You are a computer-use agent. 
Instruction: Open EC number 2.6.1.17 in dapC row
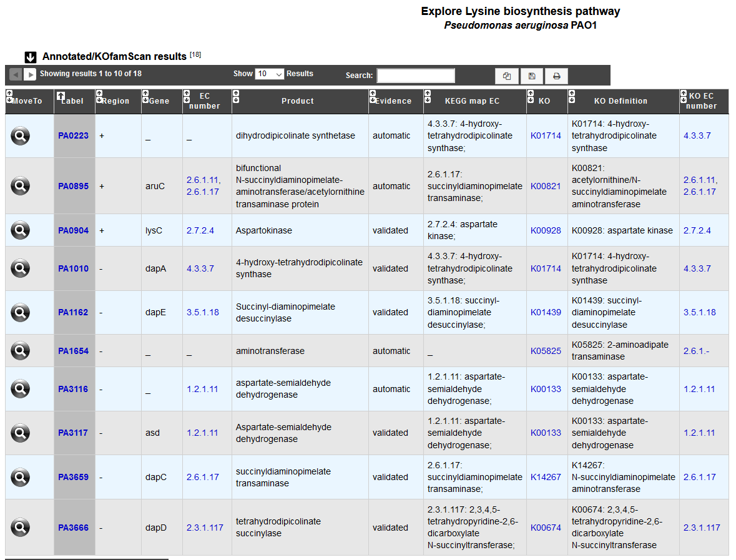[x=203, y=477]
